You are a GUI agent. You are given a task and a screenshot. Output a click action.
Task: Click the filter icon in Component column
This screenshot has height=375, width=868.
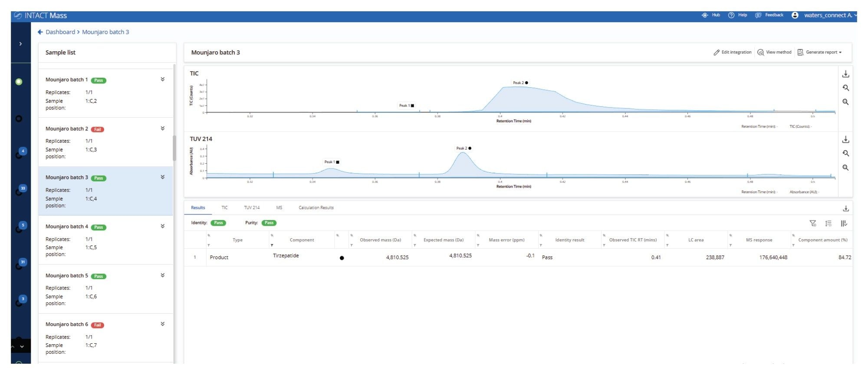tap(272, 246)
